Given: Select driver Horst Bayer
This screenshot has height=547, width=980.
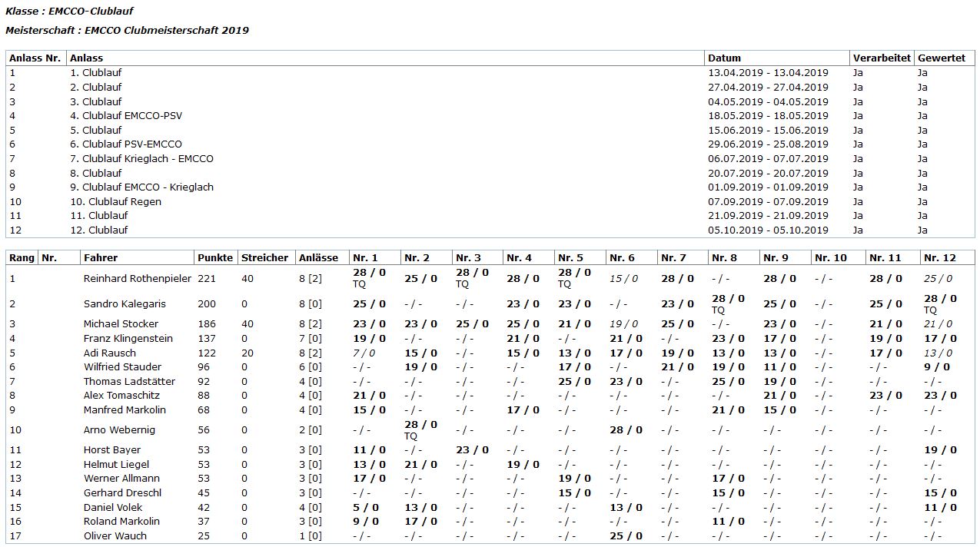Looking at the screenshot, I should point(112,450).
